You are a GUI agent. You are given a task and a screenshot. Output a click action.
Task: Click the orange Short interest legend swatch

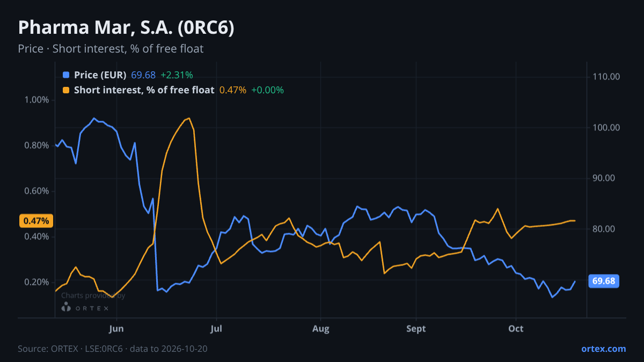[66, 90]
